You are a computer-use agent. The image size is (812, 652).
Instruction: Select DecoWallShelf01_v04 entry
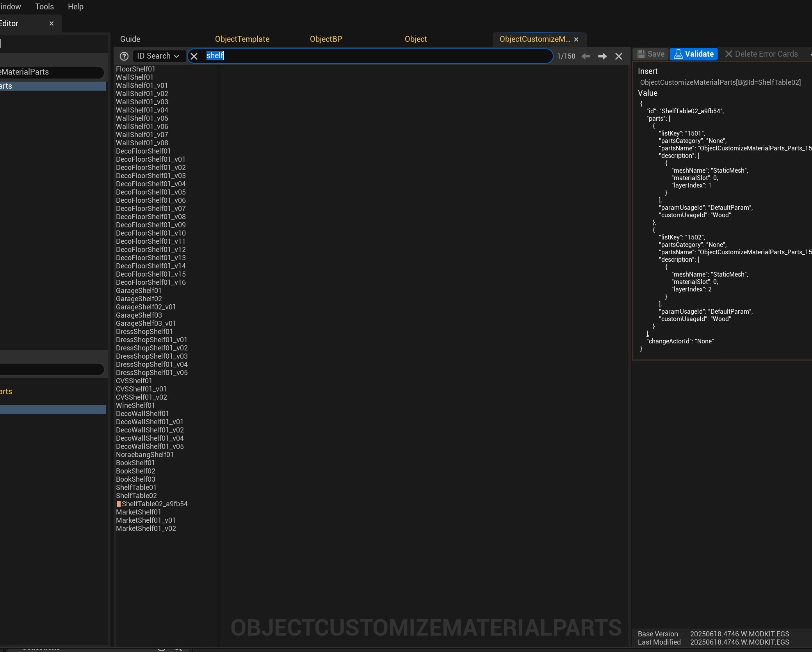[x=150, y=438]
